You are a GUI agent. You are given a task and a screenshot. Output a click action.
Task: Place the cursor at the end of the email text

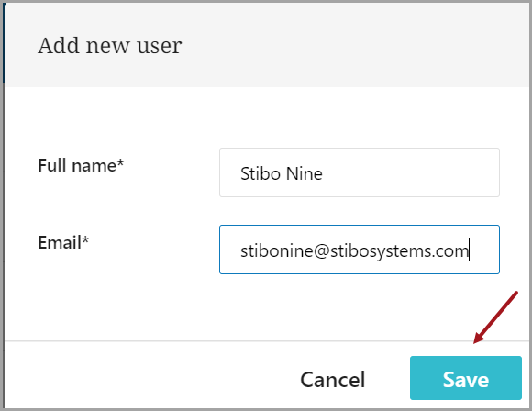470,250
